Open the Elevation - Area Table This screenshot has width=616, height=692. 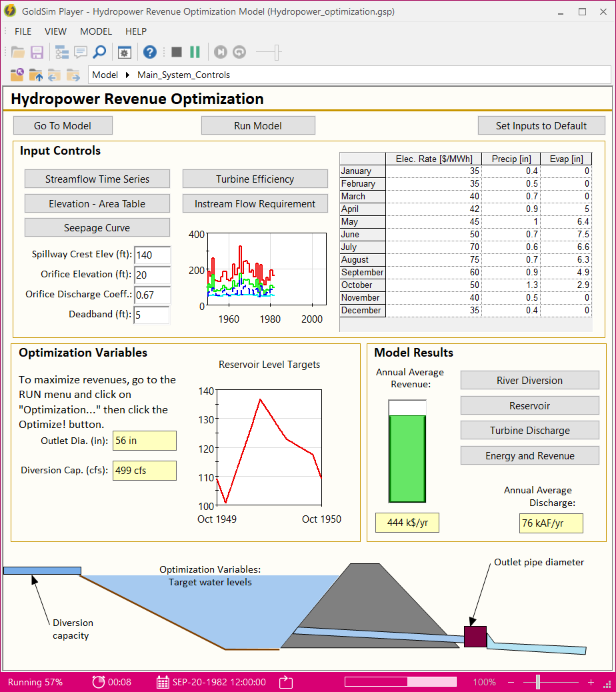97,204
